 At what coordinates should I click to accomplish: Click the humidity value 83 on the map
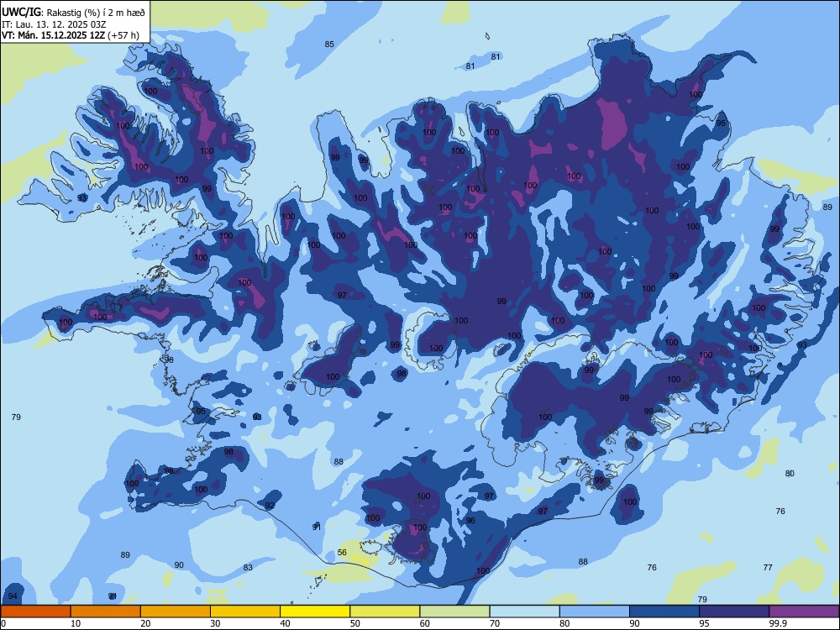coord(248,567)
